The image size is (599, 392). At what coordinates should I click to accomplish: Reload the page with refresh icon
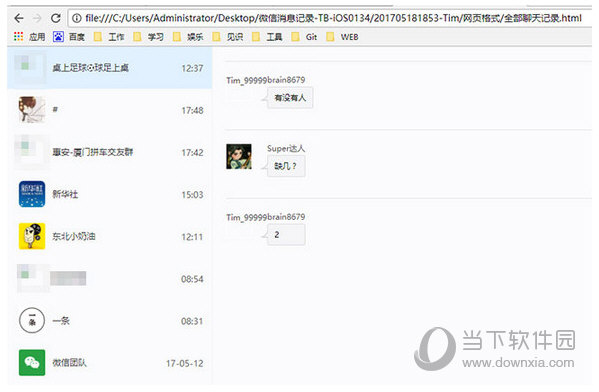(x=56, y=18)
